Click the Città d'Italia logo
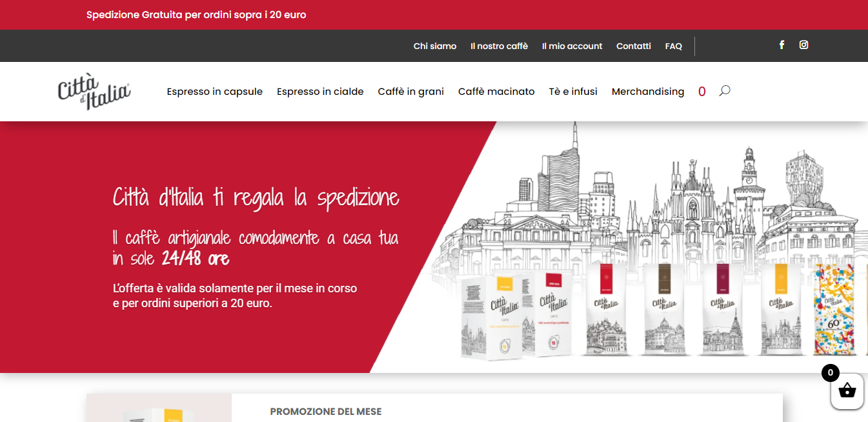The width and height of the screenshot is (868, 422). (94, 92)
